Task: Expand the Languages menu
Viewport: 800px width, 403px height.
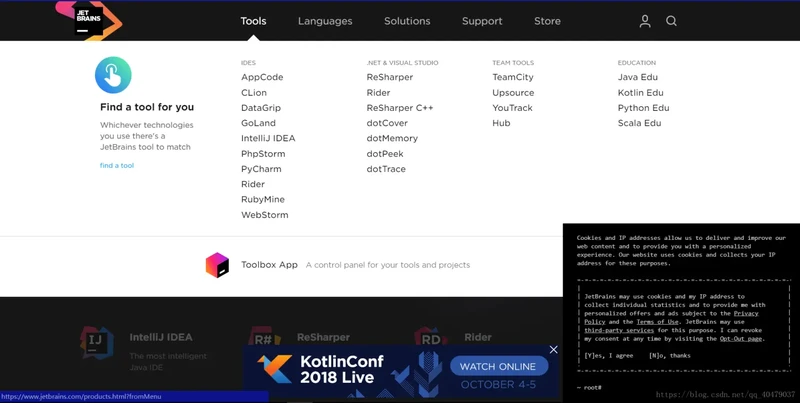Action: point(325,21)
